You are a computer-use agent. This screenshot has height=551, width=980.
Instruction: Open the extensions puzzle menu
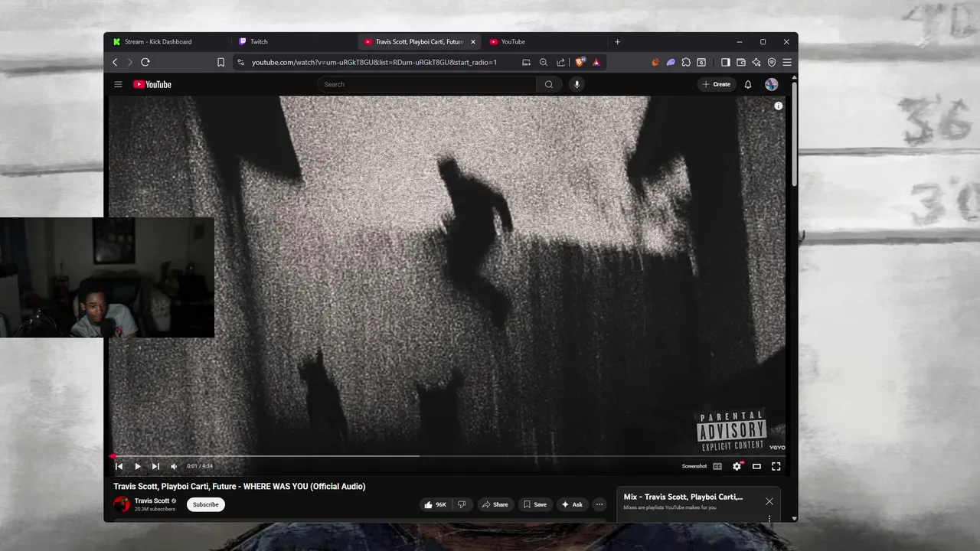[x=686, y=62]
